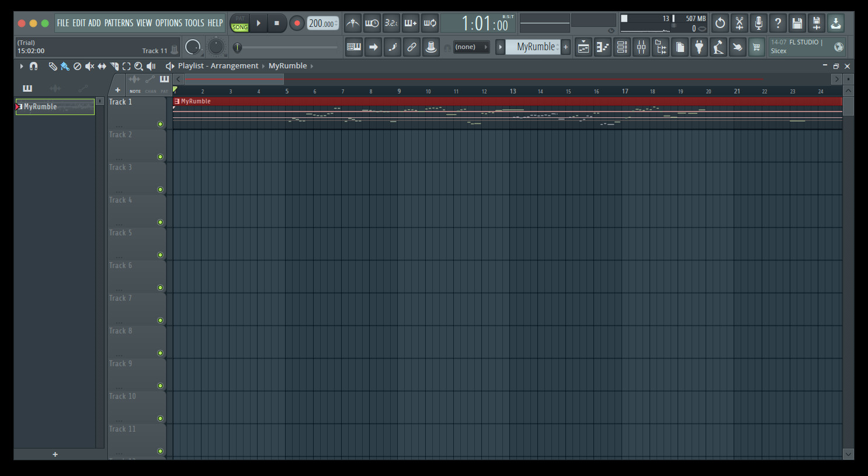Save the project with the floppy icon
Screen dimensions: 868x476
[797, 23]
